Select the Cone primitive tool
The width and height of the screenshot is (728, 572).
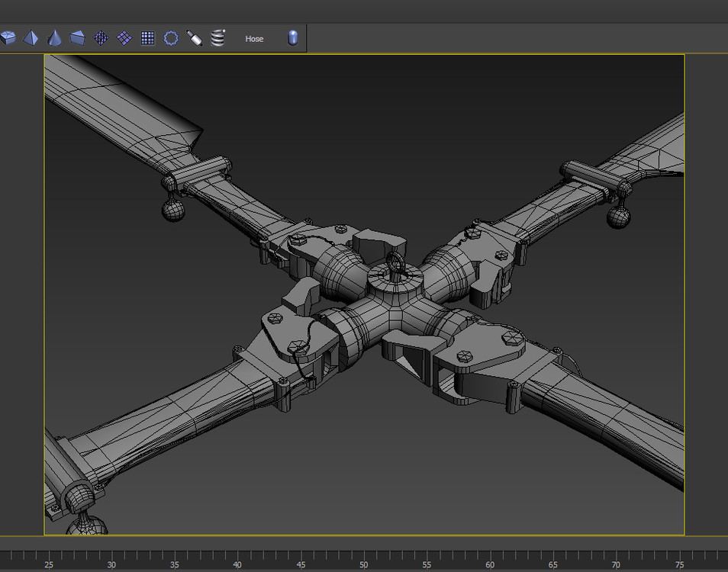pos(54,38)
